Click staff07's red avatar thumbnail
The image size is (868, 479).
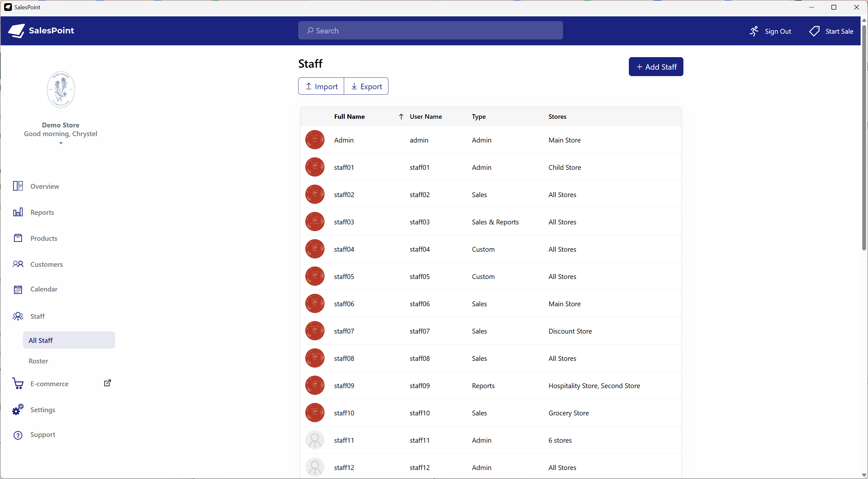point(315,331)
